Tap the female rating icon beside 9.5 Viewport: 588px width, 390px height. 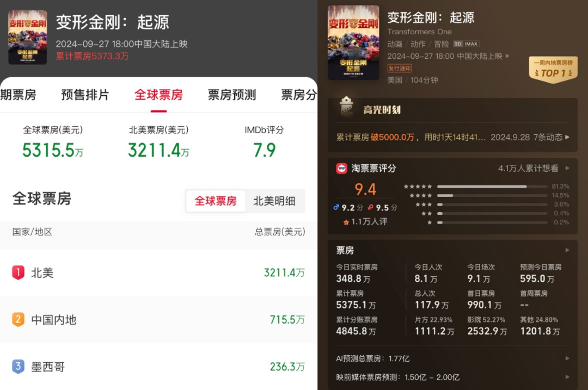(371, 207)
